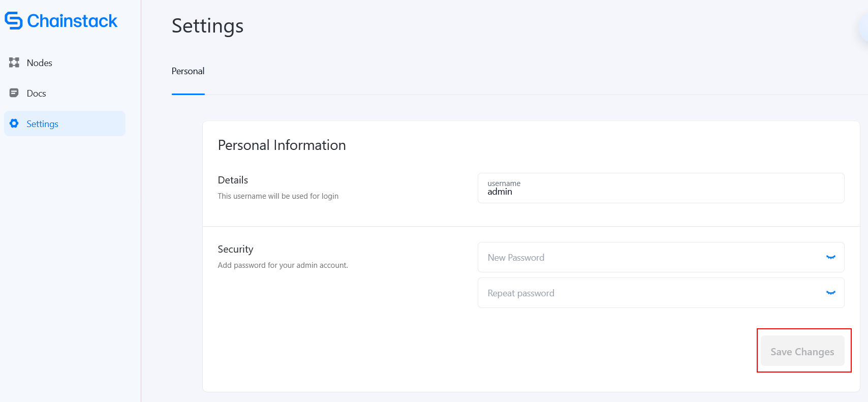The height and width of the screenshot is (402, 868).
Task: Click the Docs document icon in sidebar
Action: [14, 93]
